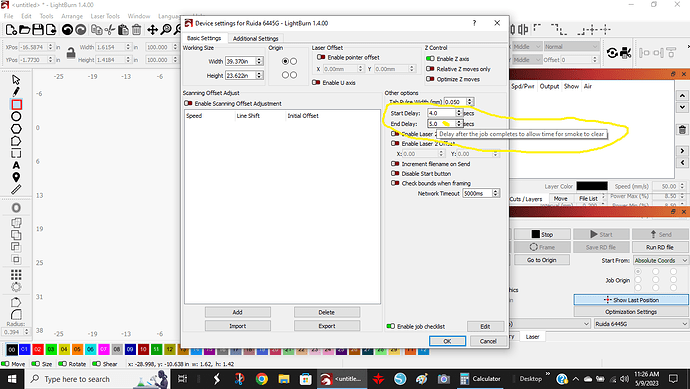The width and height of the screenshot is (690, 389).
Task: Select the Draw Lines pencil tool
Action: coord(16,92)
